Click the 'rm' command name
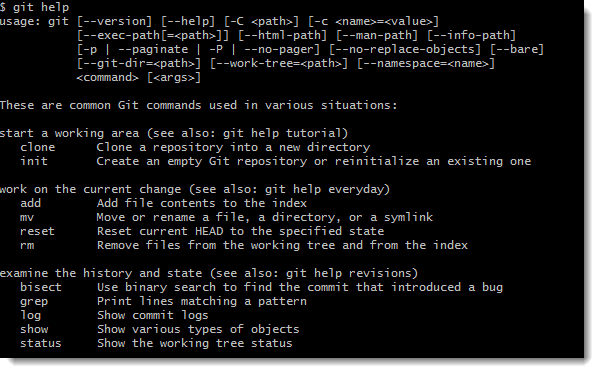 tap(27, 245)
